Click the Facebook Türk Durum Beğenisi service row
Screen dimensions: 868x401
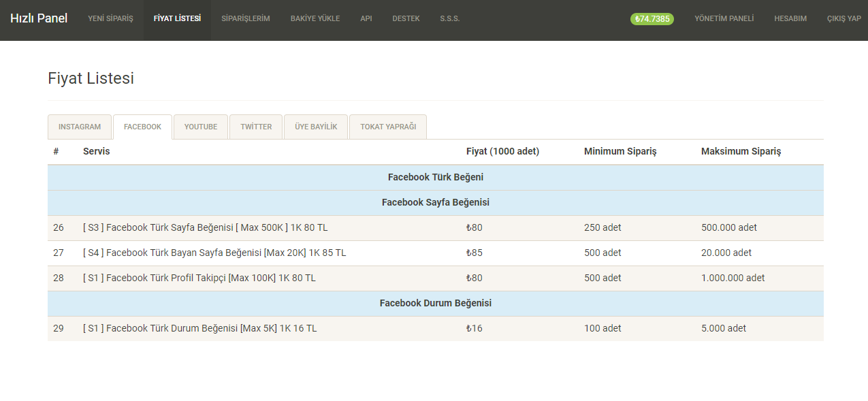(x=199, y=328)
